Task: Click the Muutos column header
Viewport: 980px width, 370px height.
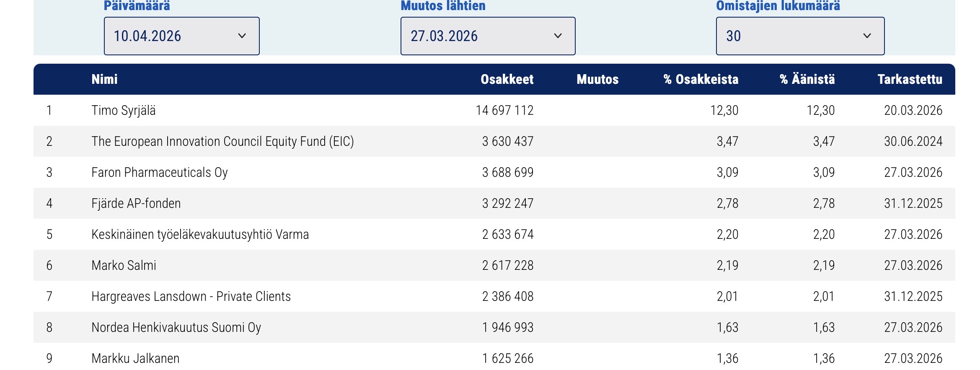Action: 597,79
